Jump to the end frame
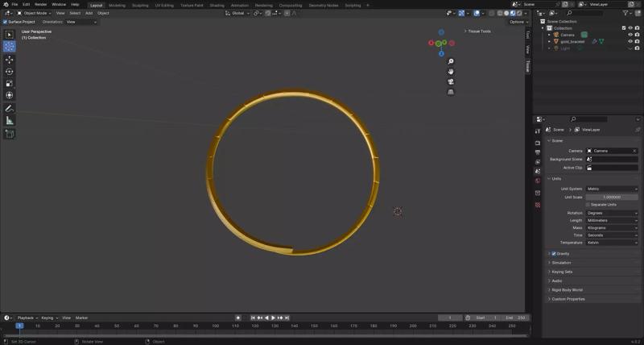 [287, 318]
